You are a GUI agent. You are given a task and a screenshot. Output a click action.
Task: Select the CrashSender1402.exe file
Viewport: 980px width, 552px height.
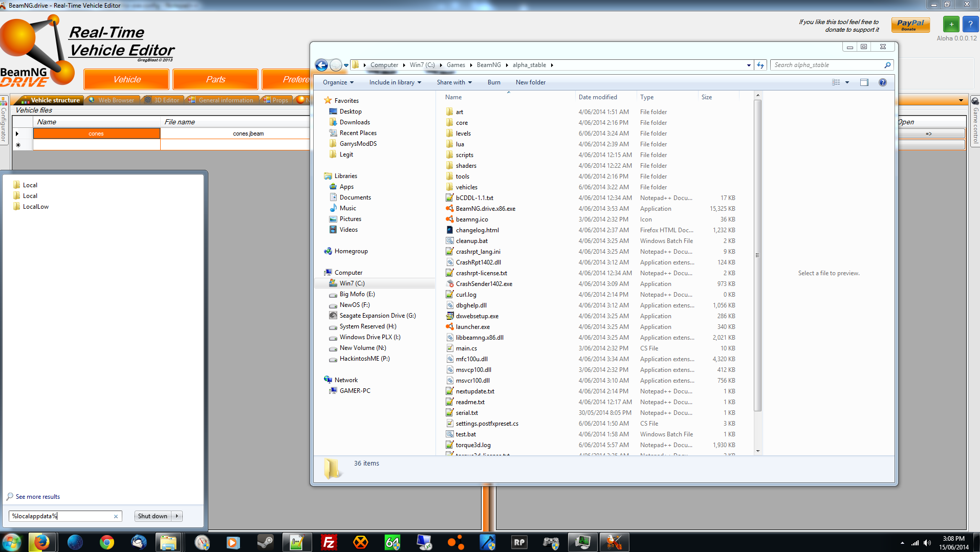(x=484, y=284)
